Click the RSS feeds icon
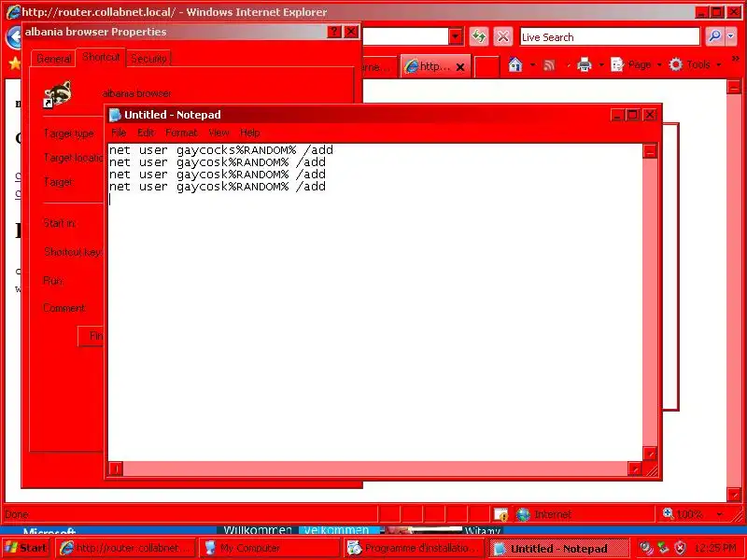Viewport: 747px width, 560px height. point(549,64)
